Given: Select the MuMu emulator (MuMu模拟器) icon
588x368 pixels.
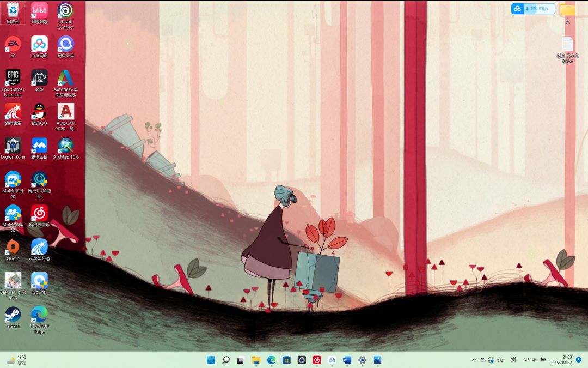Looking at the screenshot, I should [x=13, y=218].
